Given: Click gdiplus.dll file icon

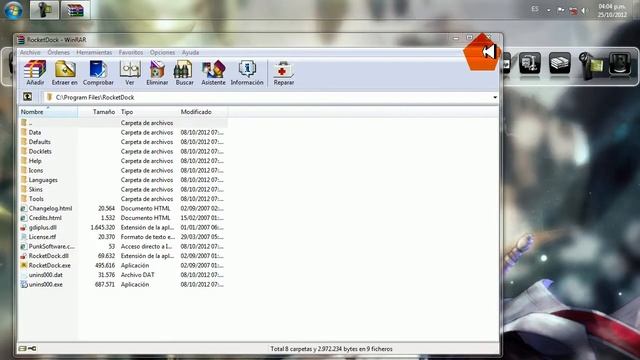Looking at the screenshot, I should (24, 227).
